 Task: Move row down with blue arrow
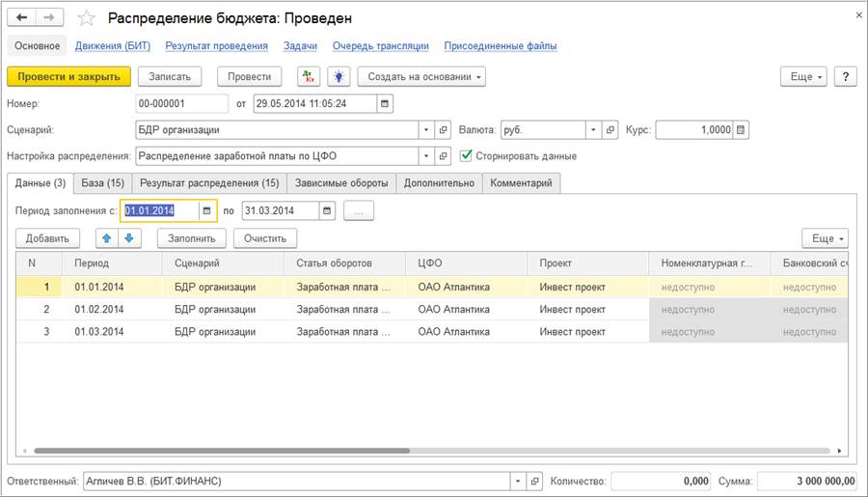[x=128, y=237]
